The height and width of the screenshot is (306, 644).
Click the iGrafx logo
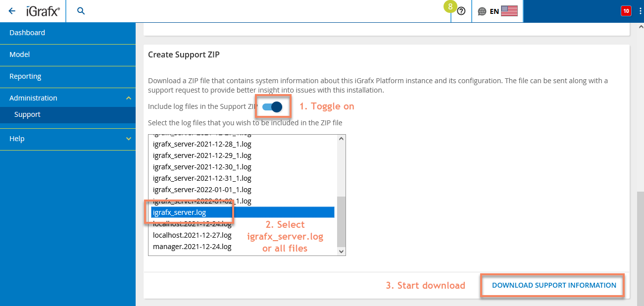(x=43, y=11)
